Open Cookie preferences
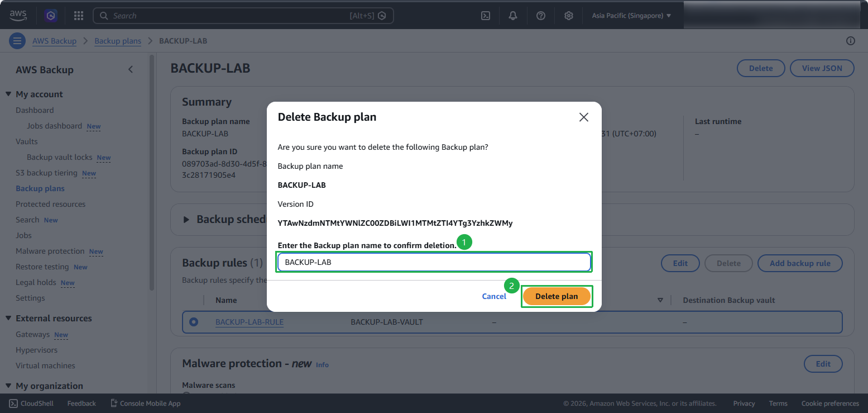This screenshot has width=868, height=413. coord(830,403)
